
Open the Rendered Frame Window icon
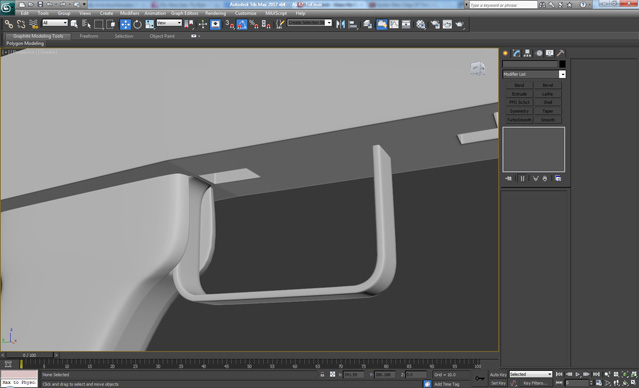[x=447, y=24]
